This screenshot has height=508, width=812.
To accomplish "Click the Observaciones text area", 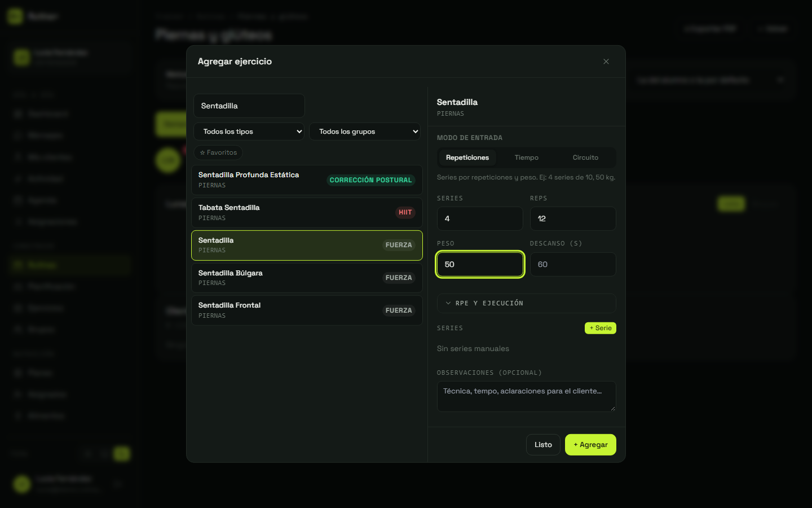I will [527, 396].
